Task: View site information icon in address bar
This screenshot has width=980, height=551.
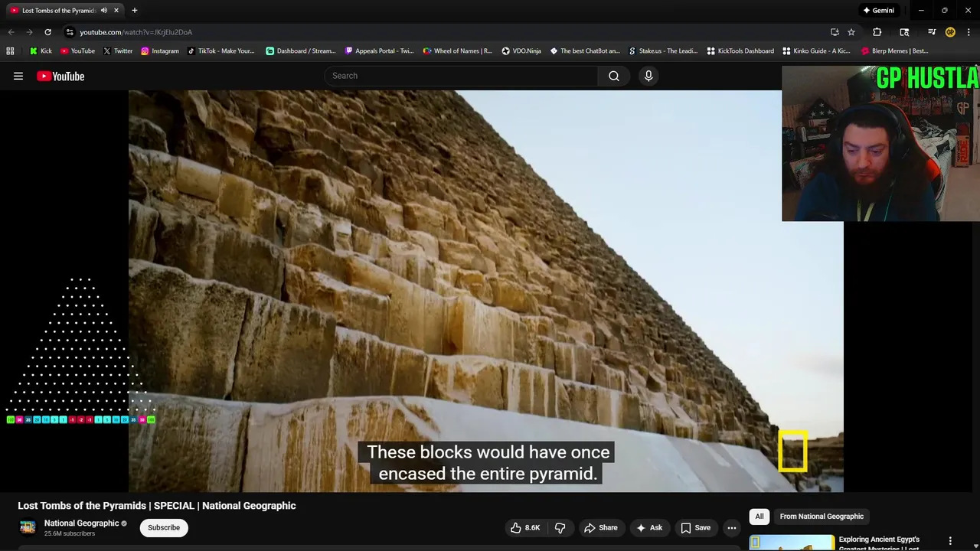Action: point(70,32)
